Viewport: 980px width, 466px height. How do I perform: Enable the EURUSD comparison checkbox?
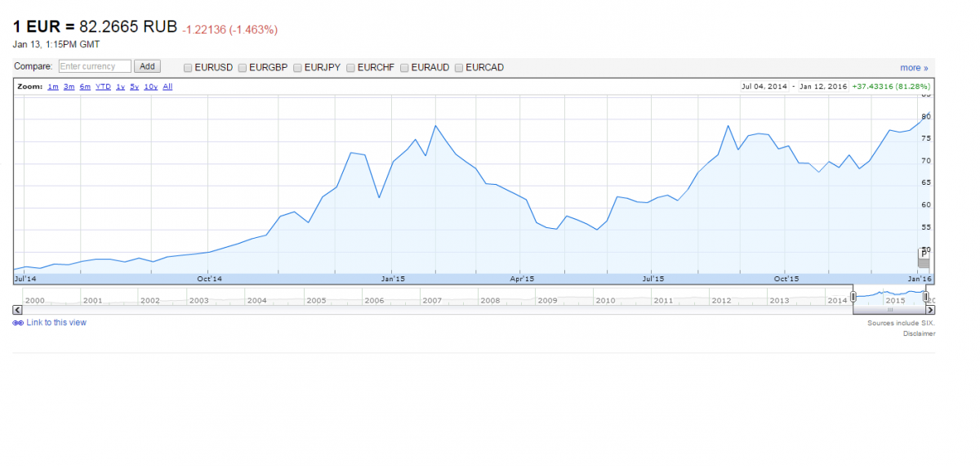[x=188, y=68]
